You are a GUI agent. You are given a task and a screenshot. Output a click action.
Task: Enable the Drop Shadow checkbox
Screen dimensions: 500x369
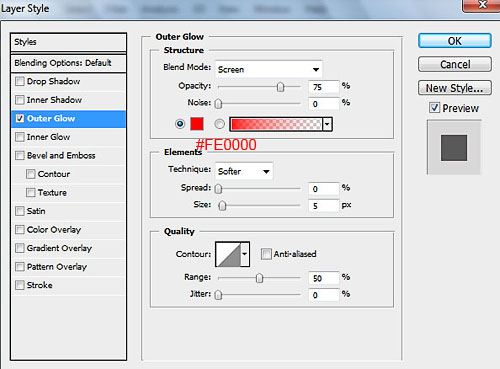pos(20,81)
